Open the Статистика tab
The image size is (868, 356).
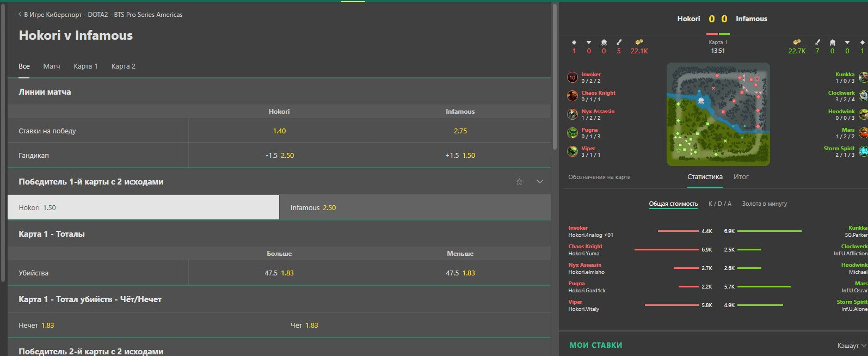click(x=705, y=177)
